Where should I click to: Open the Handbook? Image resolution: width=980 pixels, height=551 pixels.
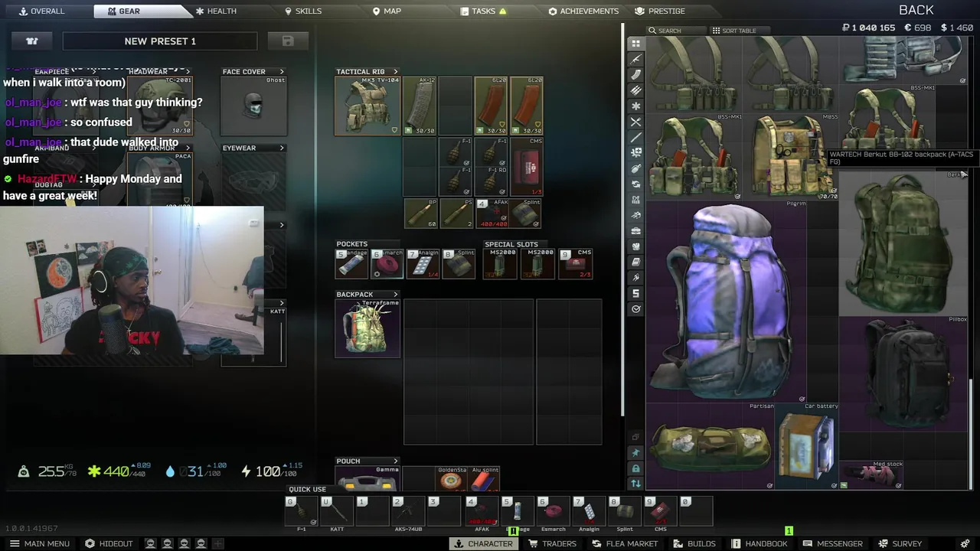759,543
